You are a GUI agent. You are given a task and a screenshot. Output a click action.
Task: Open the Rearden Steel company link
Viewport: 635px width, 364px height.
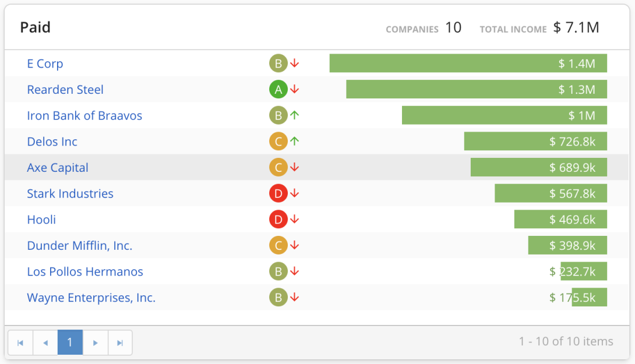coord(65,90)
